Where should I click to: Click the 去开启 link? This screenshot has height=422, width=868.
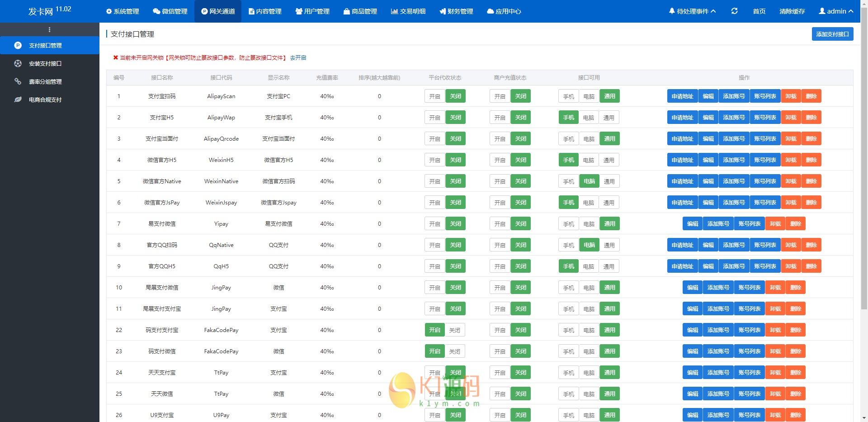[298, 58]
